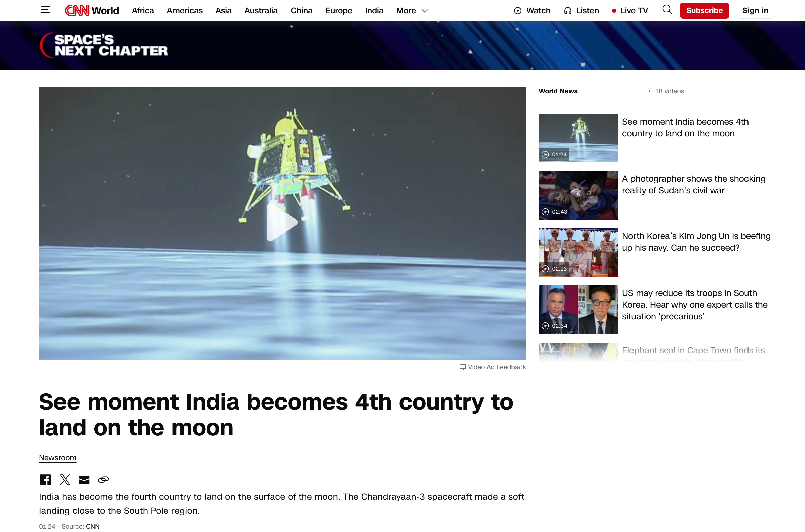
Task: Open Sudan civil war video thumbnail
Action: tap(578, 195)
